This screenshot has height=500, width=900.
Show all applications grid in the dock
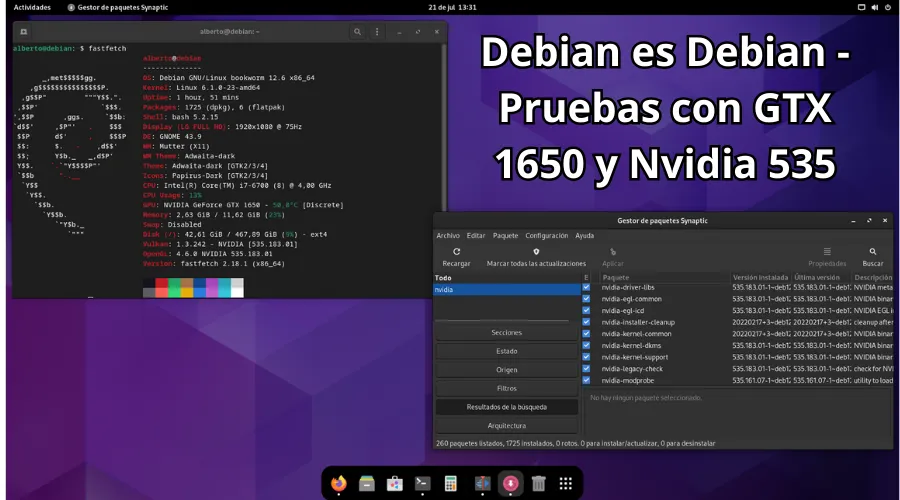[x=566, y=483]
